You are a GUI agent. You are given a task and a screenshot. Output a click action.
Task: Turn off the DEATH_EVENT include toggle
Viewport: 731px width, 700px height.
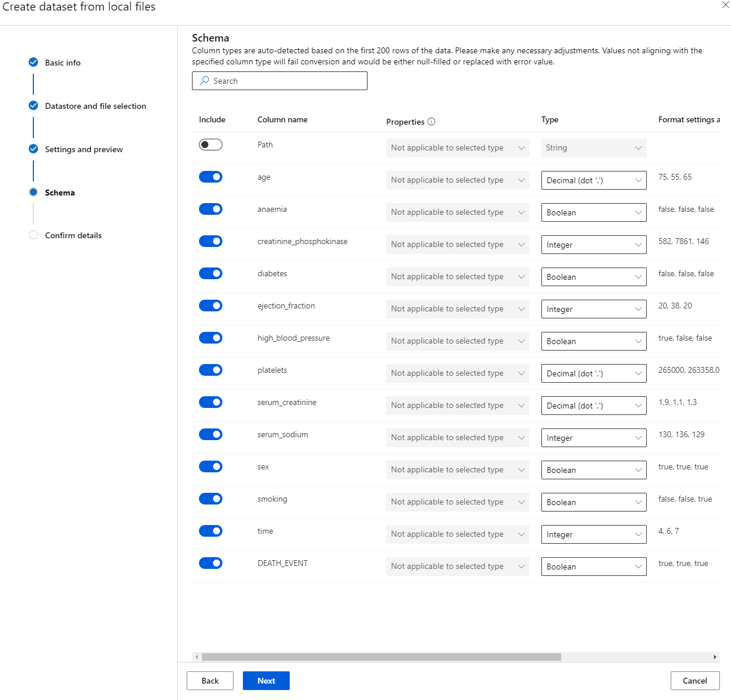(x=211, y=563)
